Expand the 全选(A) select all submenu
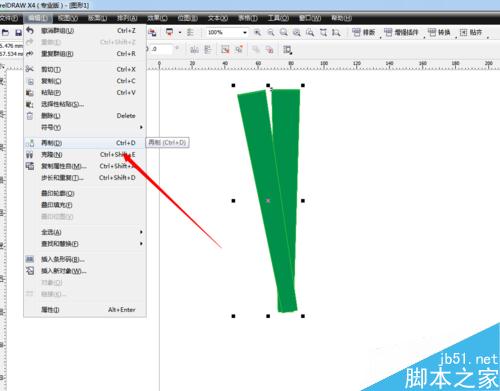 click(x=85, y=232)
